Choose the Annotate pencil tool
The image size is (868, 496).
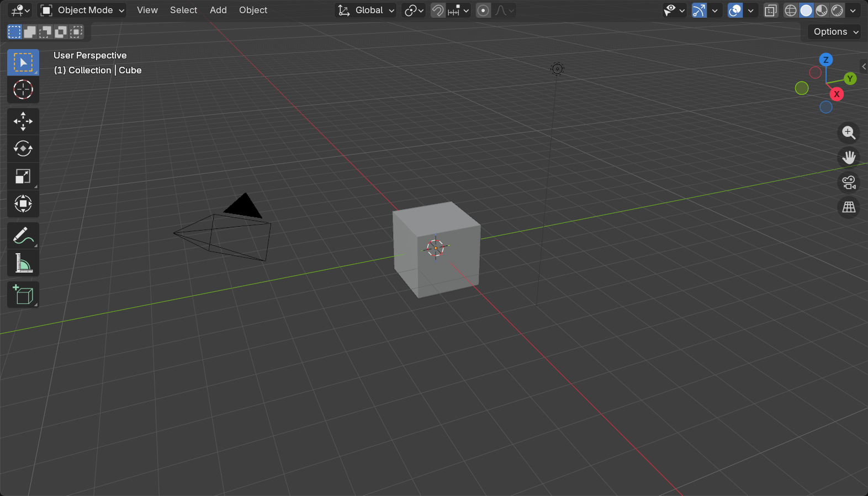[x=23, y=236]
